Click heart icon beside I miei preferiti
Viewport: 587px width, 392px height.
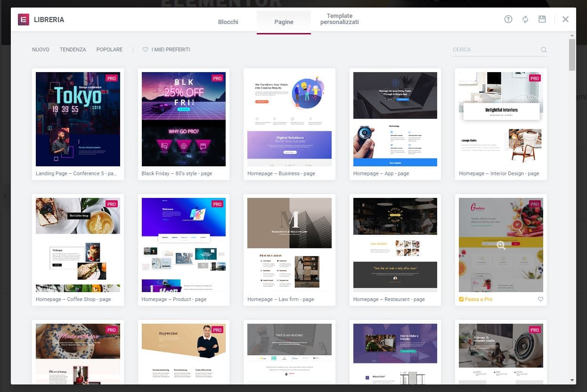click(x=145, y=49)
